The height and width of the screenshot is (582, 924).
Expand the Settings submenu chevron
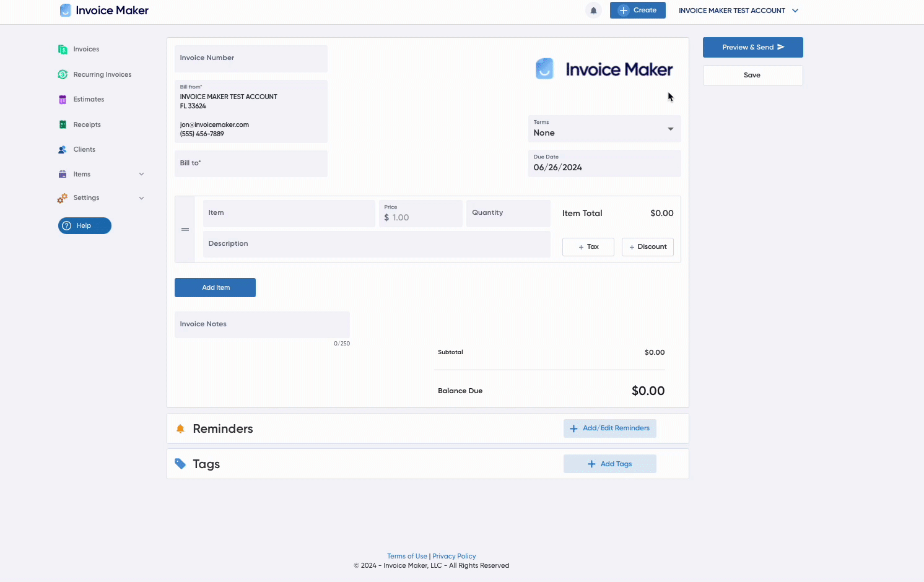pyautogui.click(x=141, y=198)
